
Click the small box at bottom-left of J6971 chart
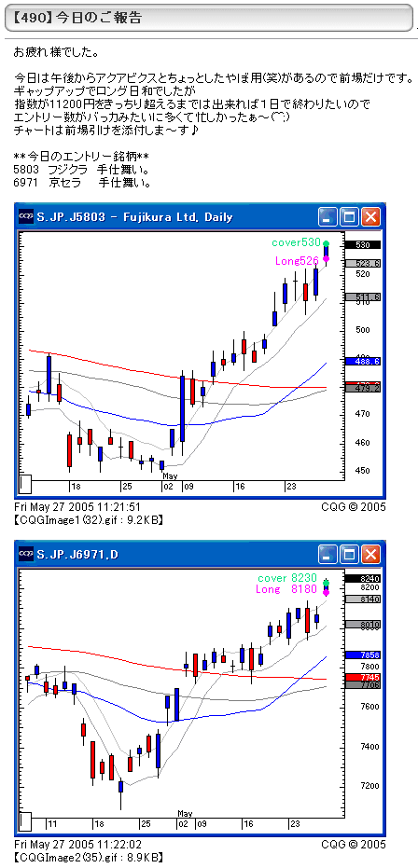click(25, 821)
